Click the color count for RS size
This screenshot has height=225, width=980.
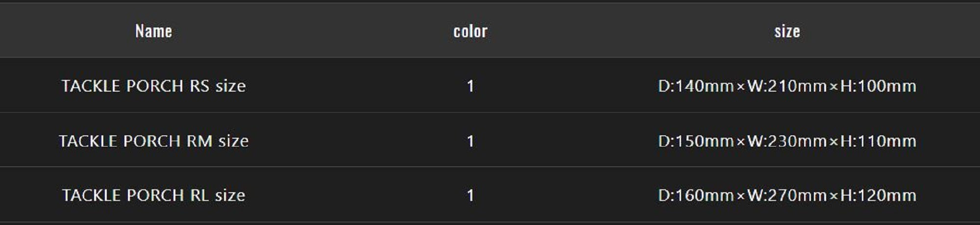pyautogui.click(x=470, y=86)
